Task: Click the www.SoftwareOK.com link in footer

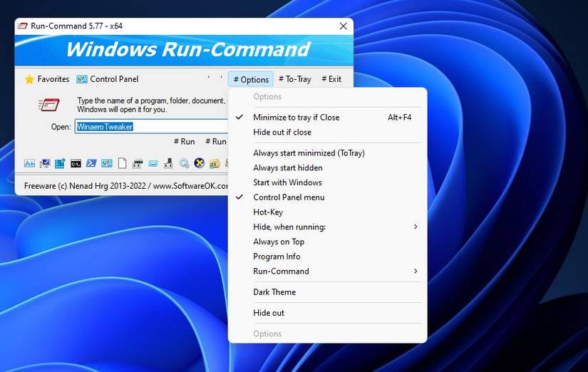Action: (x=190, y=186)
